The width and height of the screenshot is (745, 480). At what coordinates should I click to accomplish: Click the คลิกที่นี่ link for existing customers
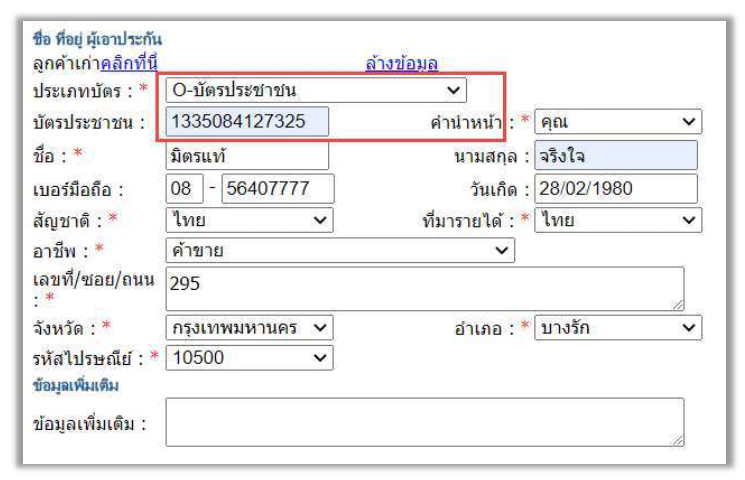tap(129, 64)
